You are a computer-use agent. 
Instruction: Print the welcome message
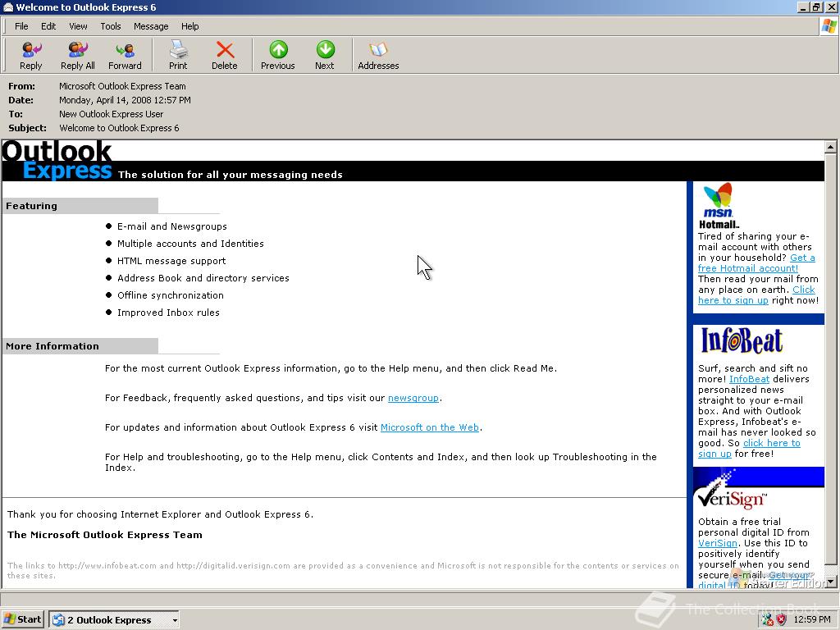point(178,55)
